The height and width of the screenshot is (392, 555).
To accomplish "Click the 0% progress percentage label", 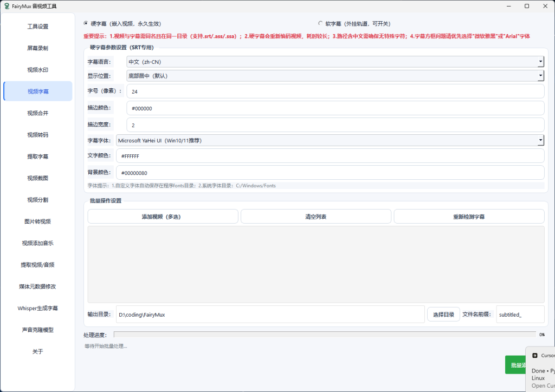I will pos(542,335).
